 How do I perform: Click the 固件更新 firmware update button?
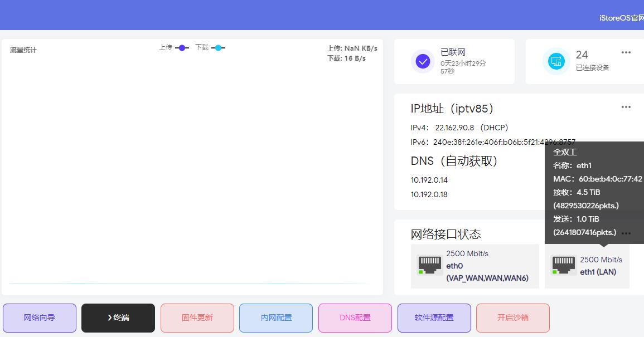click(x=197, y=318)
